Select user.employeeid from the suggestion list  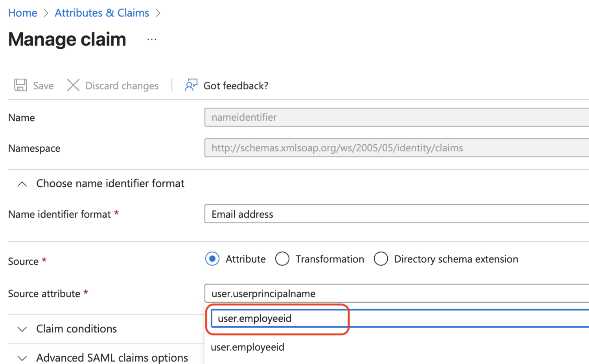(x=247, y=347)
